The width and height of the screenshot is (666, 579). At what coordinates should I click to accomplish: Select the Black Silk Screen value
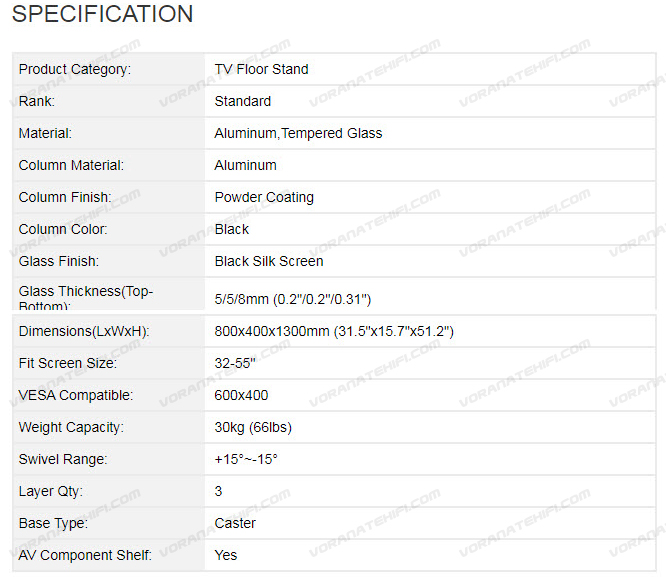[269, 261]
